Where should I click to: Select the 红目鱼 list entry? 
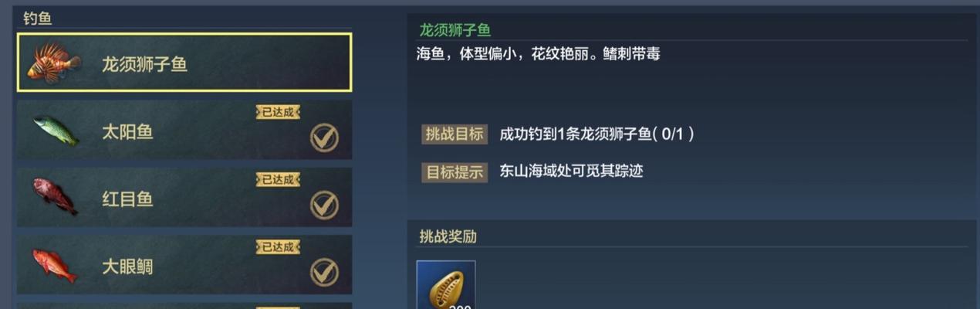click(x=184, y=198)
